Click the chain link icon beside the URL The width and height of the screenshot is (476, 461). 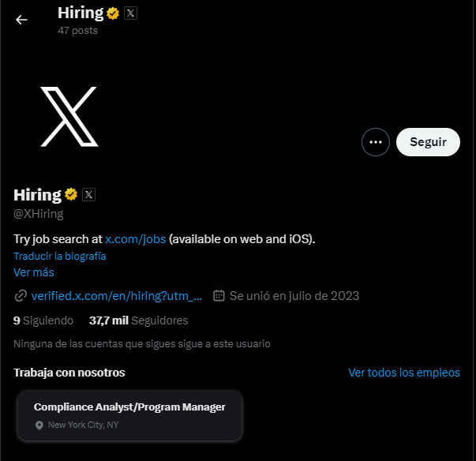[x=21, y=296]
